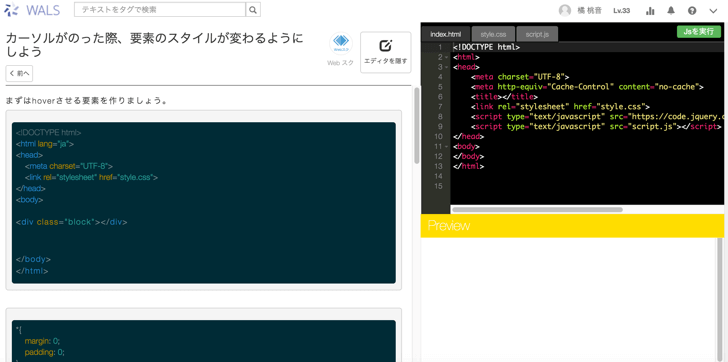Image resolution: width=728 pixels, height=362 pixels.
Task: Switch to the style.css tab
Action: pos(493,34)
